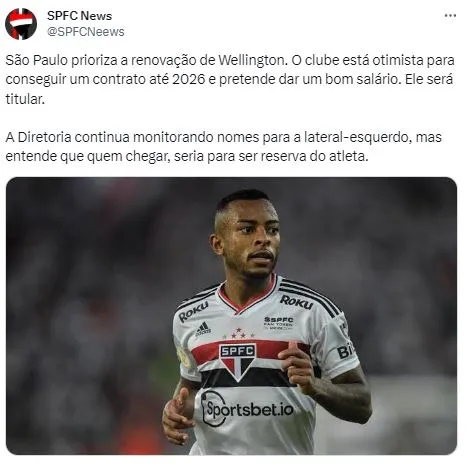471x464 pixels.
Task: Click the SPFC Fan Token chest logo
Action: tap(278, 323)
